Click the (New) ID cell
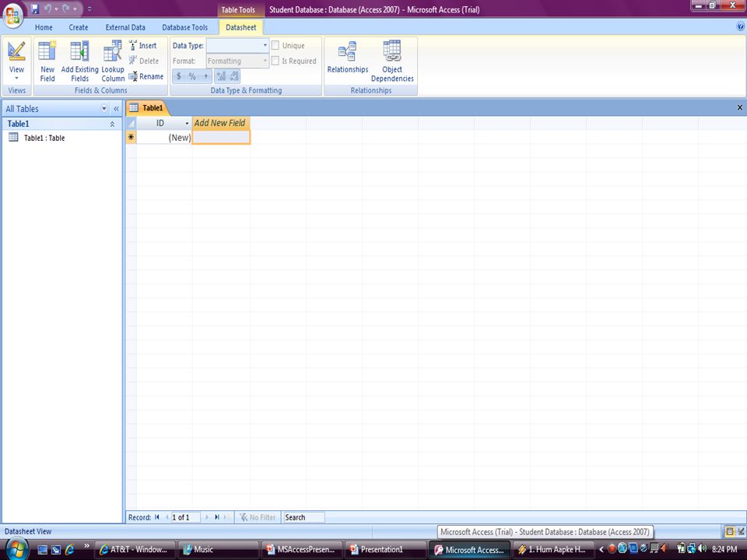Image resolution: width=747 pixels, height=560 pixels. [164, 137]
